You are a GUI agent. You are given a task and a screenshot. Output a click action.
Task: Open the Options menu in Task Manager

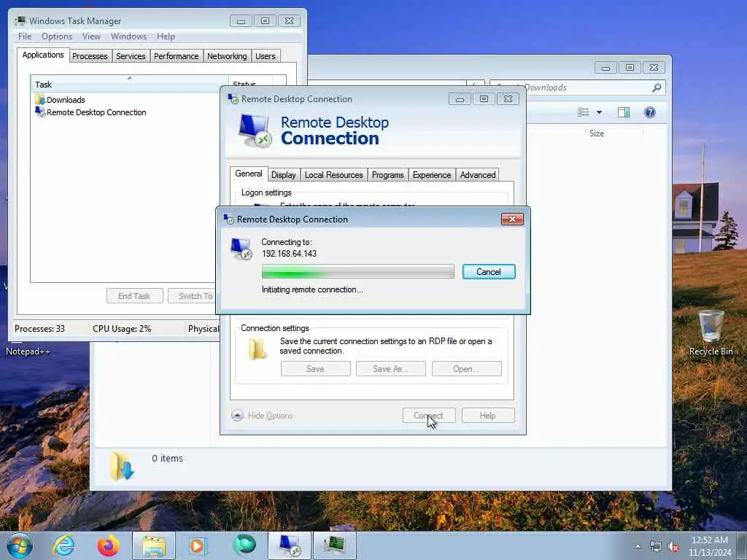pyautogui.click(x=57, y=36)
